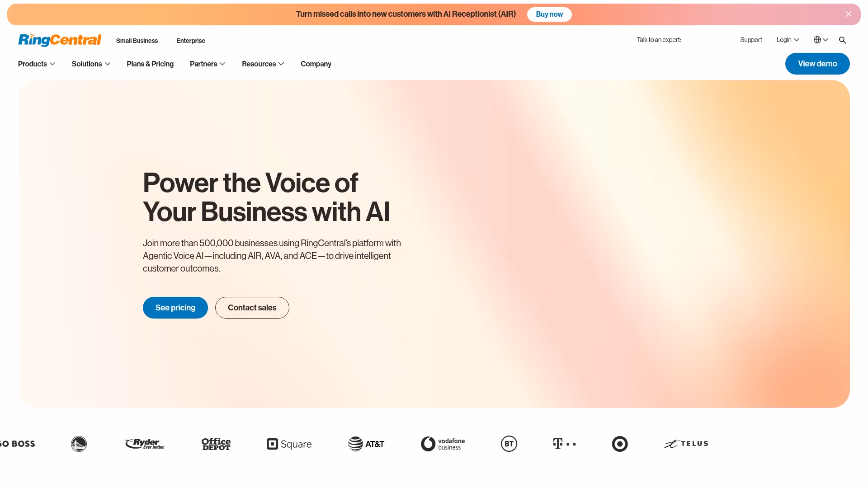Open the site search
The image size is (868, 488).
[x=843, y=40]
